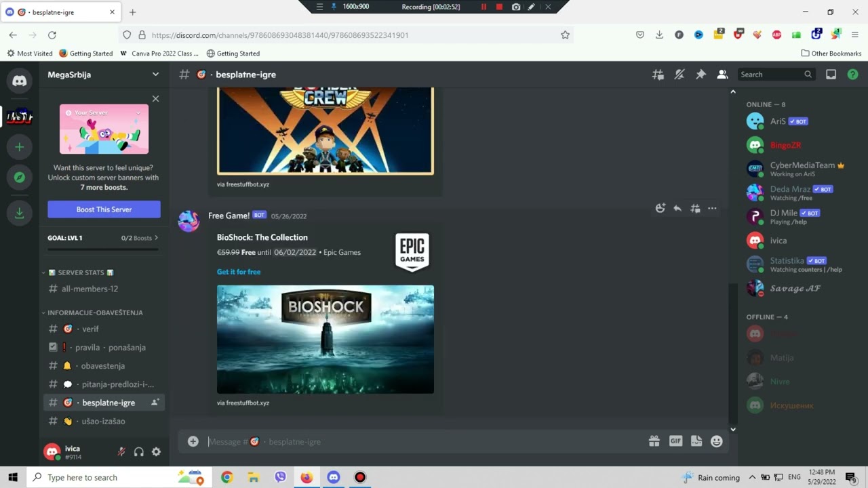Close the server boost banner promo

tap(155, 99)
